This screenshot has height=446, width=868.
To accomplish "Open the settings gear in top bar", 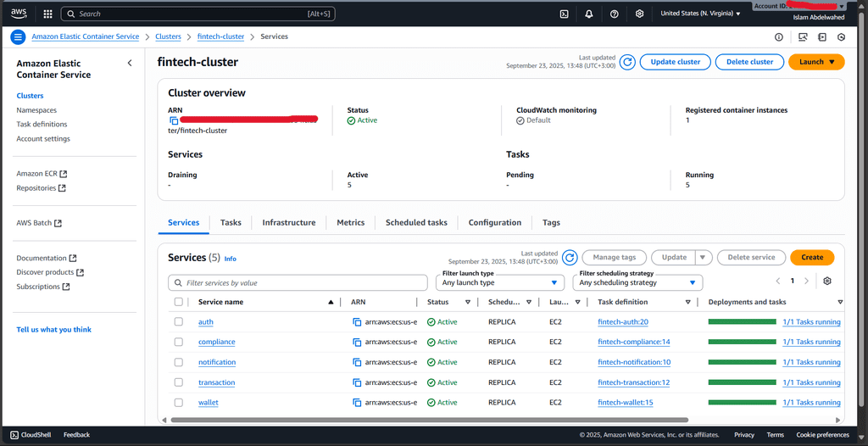I will point(639,14).
